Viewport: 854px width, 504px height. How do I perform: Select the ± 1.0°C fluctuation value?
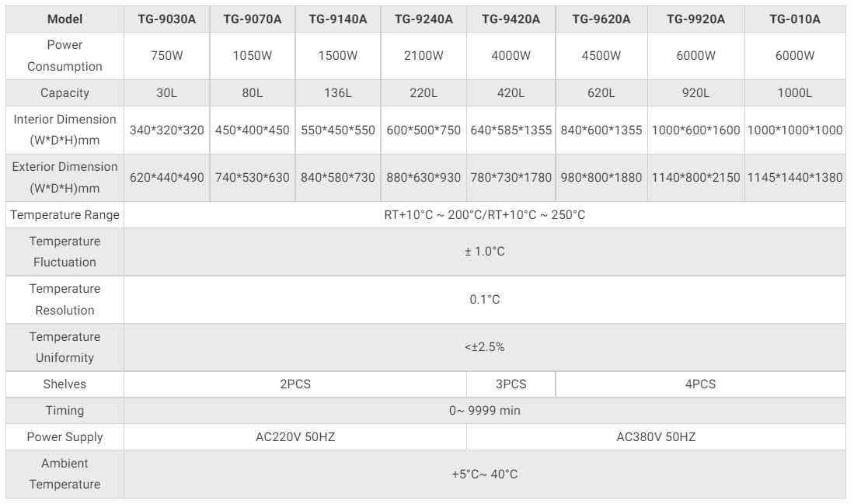[484, 252]
